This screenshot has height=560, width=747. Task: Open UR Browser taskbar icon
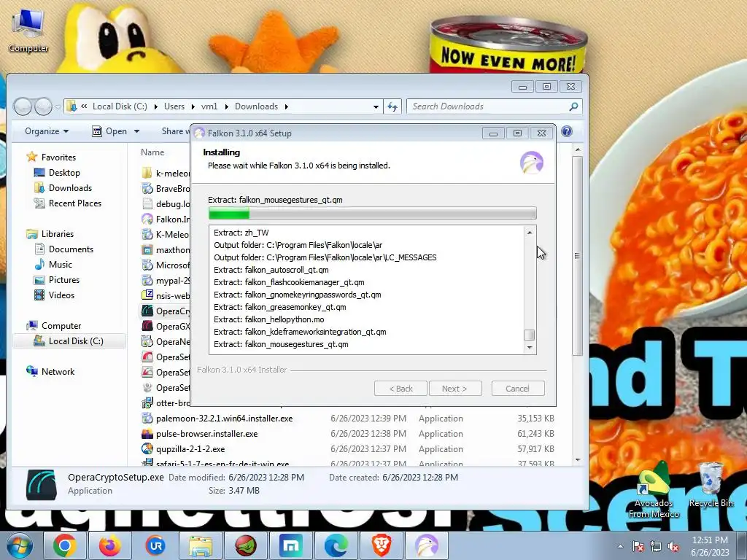(155, 545)
